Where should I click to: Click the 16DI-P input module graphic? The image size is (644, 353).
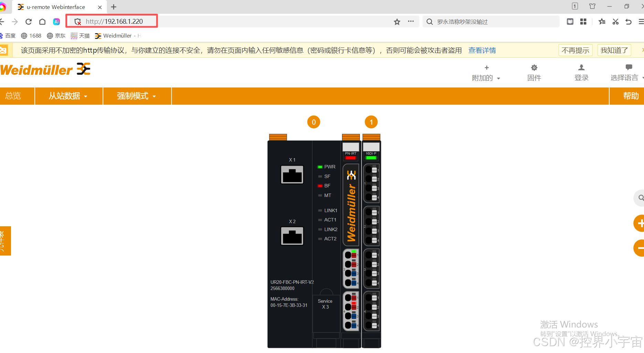[x=371, y=241]
